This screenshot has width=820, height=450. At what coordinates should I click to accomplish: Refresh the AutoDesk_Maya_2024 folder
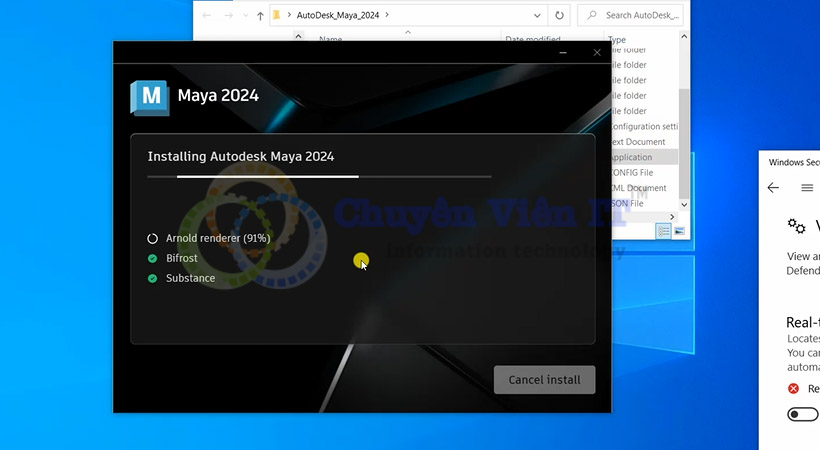click(559, 16)
